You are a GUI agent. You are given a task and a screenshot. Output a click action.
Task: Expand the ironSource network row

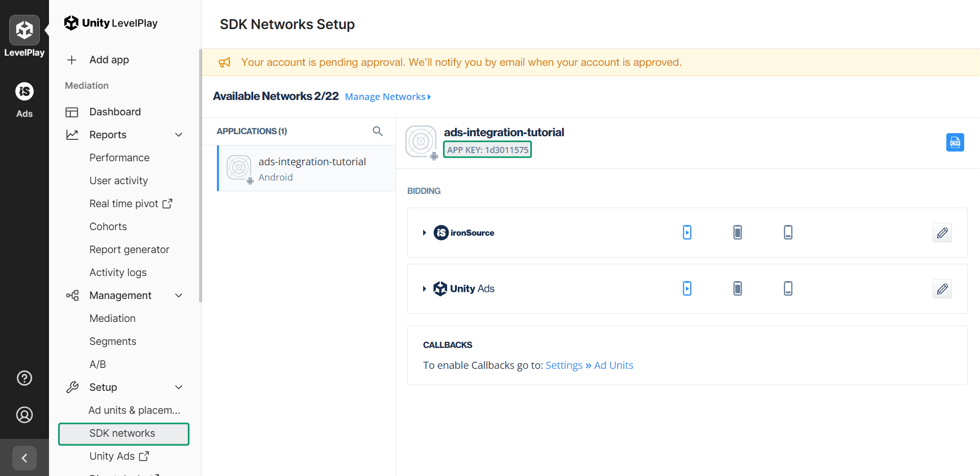coord(424,233)
